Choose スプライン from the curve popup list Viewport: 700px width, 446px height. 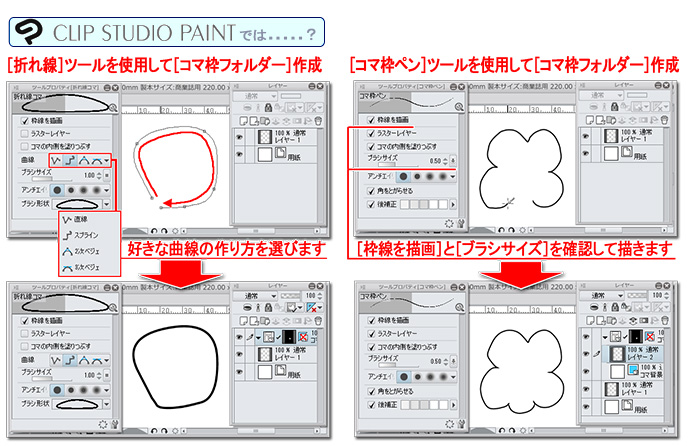[80, 235]
